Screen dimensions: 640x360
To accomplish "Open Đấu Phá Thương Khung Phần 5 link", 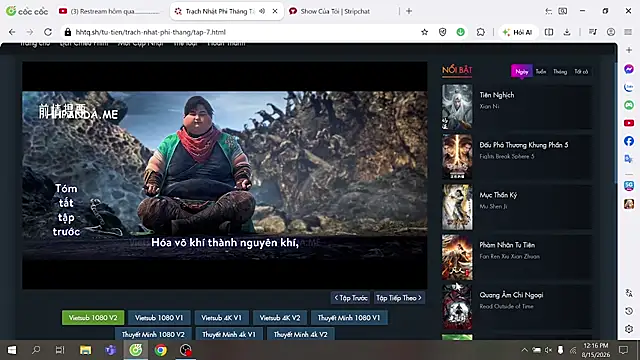I will pos(524,145).
